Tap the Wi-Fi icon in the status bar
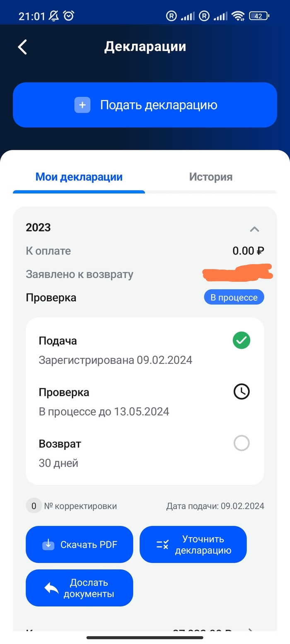 (x=238, y=16)
